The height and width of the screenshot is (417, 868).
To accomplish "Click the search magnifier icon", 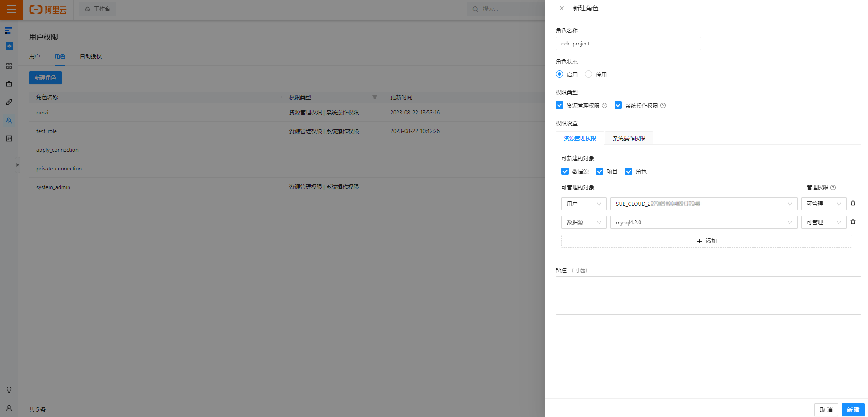I will tap(475, 9).
